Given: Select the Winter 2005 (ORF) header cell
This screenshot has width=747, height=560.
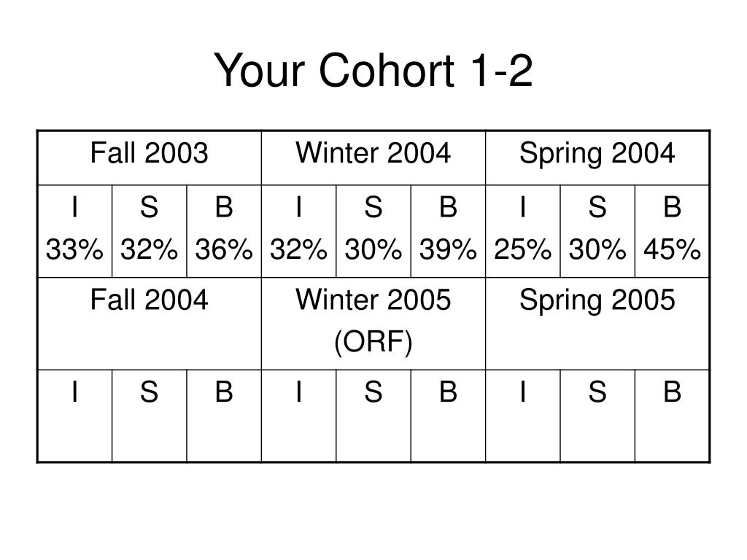Looking at the screenshot, I should click(x=373, y=323).
